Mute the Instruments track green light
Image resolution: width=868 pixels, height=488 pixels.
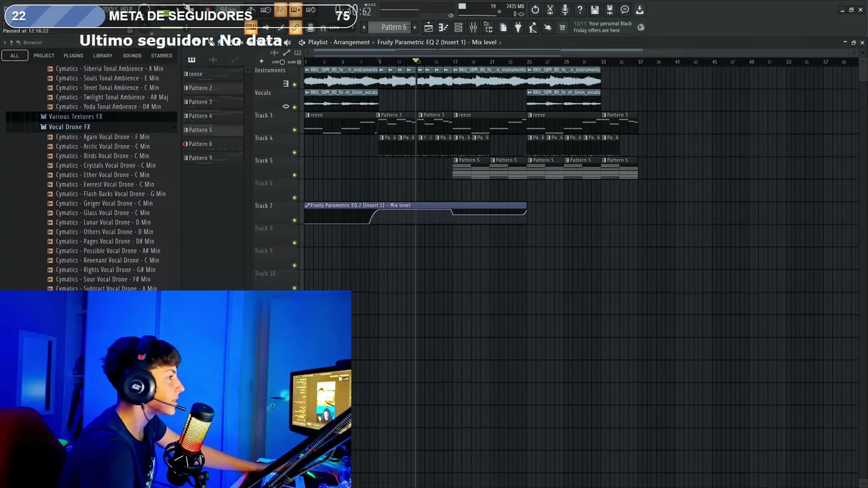(294, 85)
